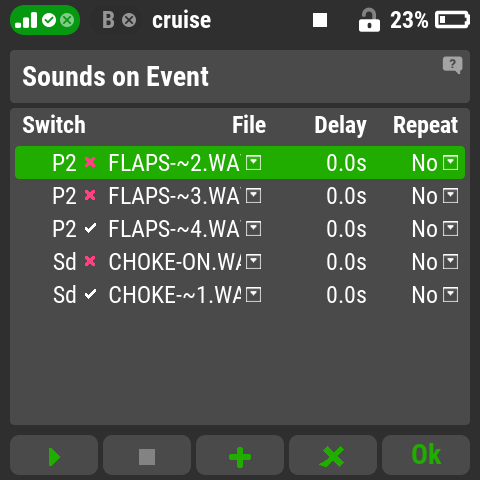Click the B receiver status indicator
Screen dimensions: 480x480
click(x=119, y=20)
